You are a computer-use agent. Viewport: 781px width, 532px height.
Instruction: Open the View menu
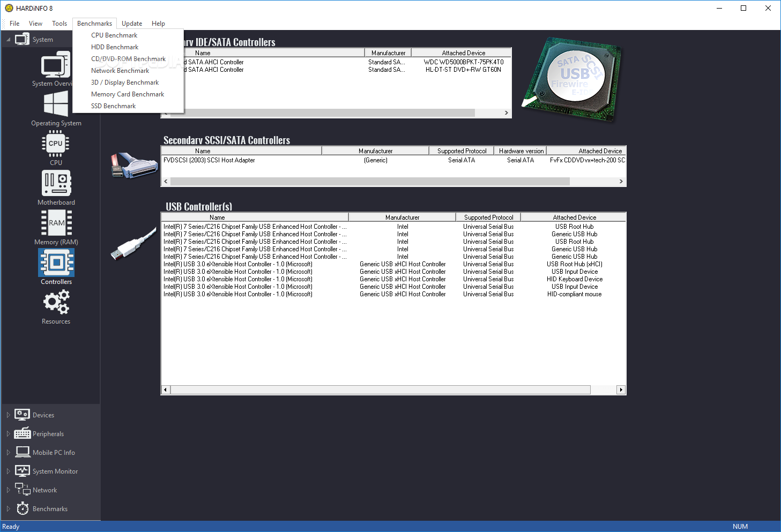[x=35, y=24]
